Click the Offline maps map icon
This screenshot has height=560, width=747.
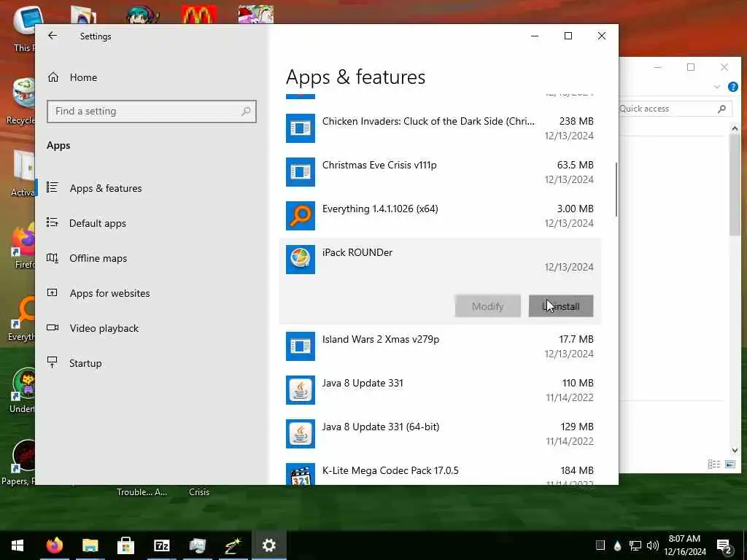click(53, 257)
